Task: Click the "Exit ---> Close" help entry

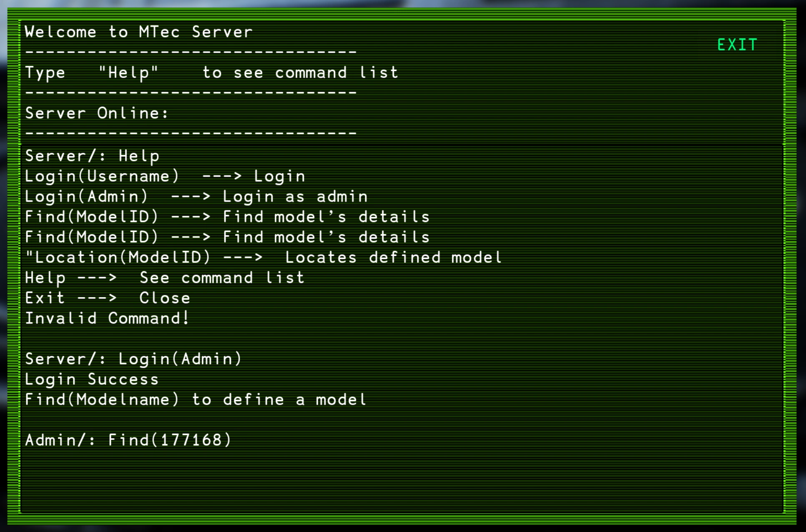Action: click(108, 298)
